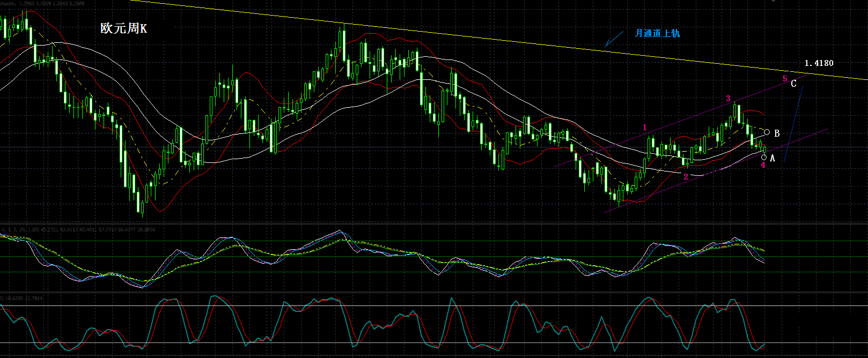This screenshot has height=358, width=868.
Task: Select the 1.4180 price target label
Action: click(x=819, y=63)
